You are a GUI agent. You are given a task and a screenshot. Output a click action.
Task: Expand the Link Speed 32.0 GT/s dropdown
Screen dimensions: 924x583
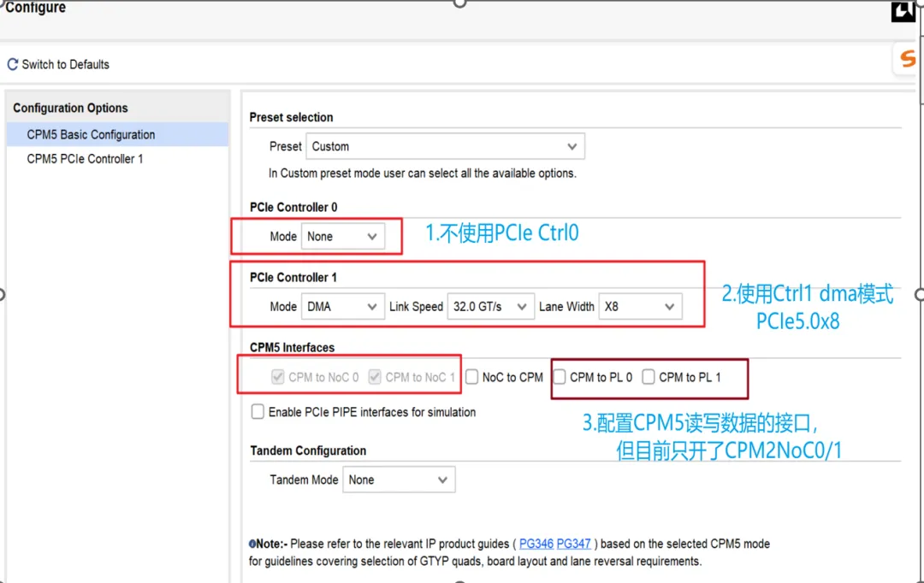[490, 306]
